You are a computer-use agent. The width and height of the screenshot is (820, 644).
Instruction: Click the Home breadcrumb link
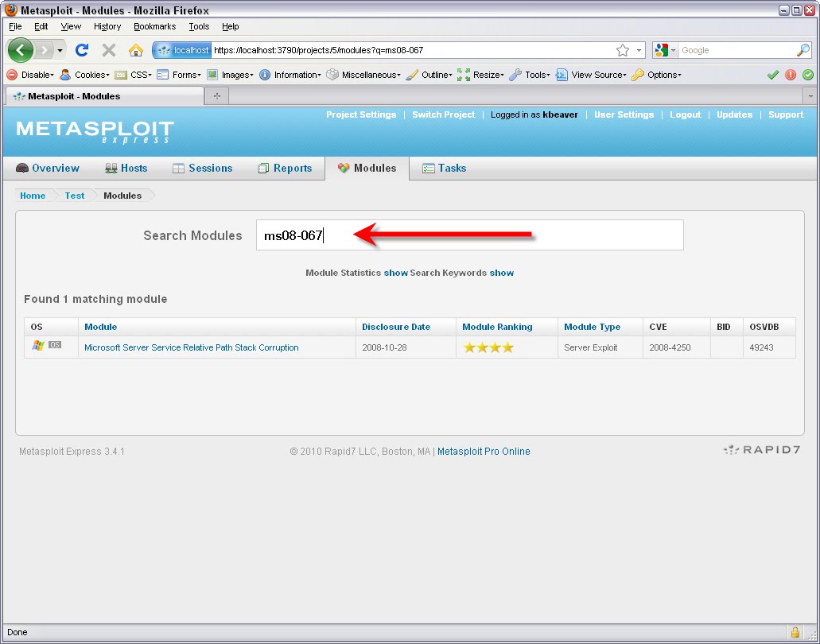click(33, 196)
